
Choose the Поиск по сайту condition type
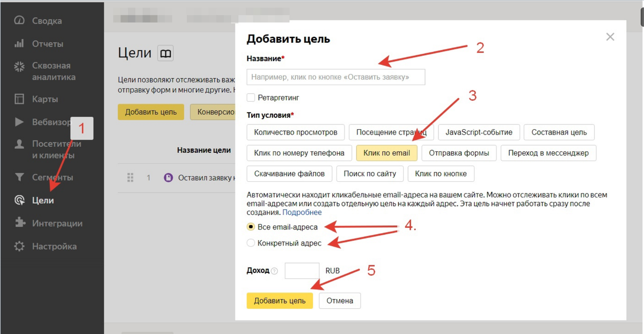tap(370, 174)
